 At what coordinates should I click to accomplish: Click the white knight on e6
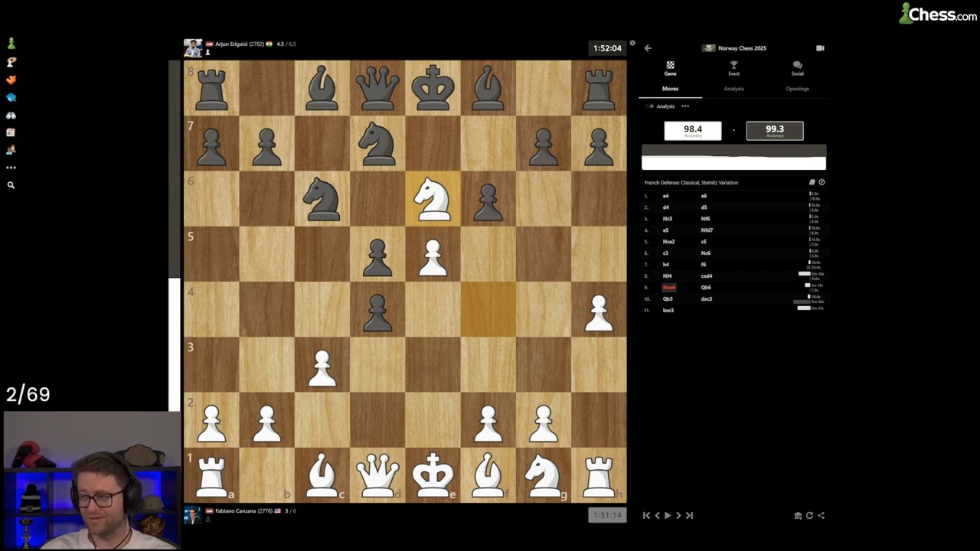tap(433, 199)
